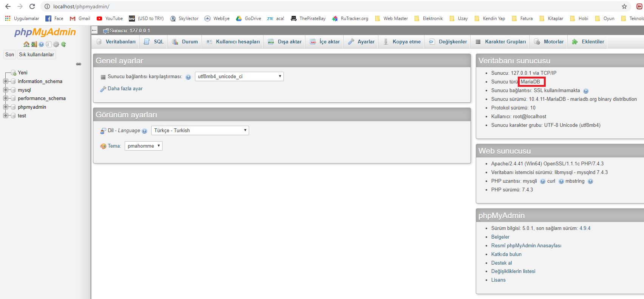
Task: Open the Lisans link
Action: click(x=498, y=280)
